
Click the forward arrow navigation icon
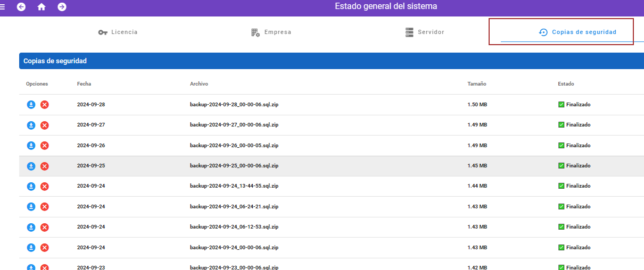pyautogui.click(x=62, y=7)
